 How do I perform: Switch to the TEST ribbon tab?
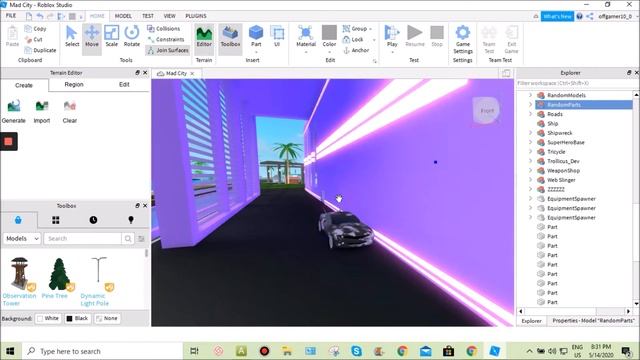pyautogui.click(x=148, y=16)
